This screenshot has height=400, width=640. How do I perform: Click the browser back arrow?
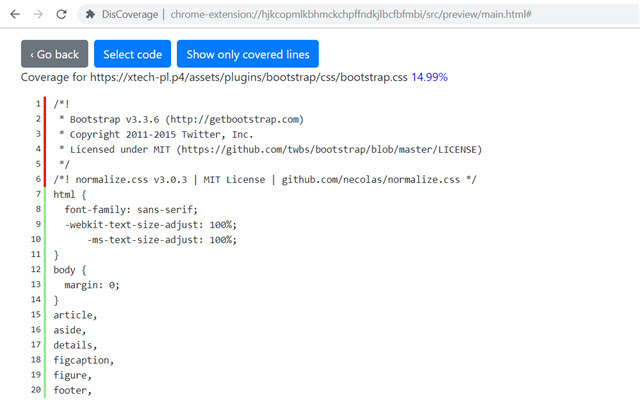pyautogui.click(x=15, y=14)
